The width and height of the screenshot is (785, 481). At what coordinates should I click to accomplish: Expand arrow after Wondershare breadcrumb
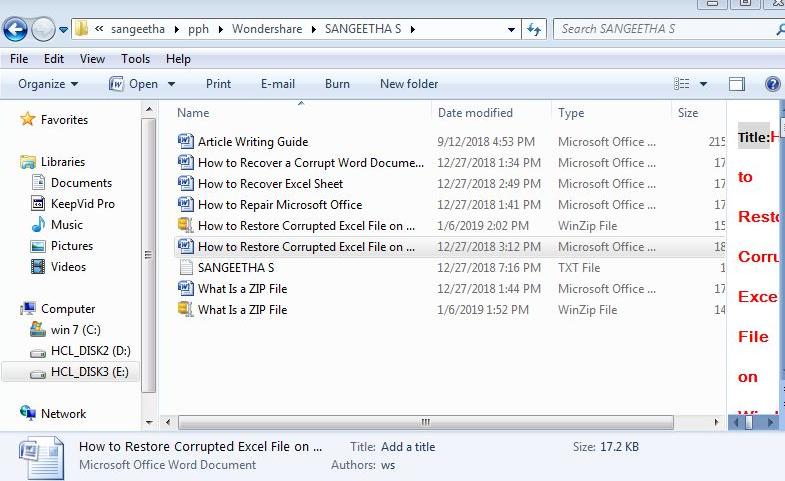[x=313, y=30]
